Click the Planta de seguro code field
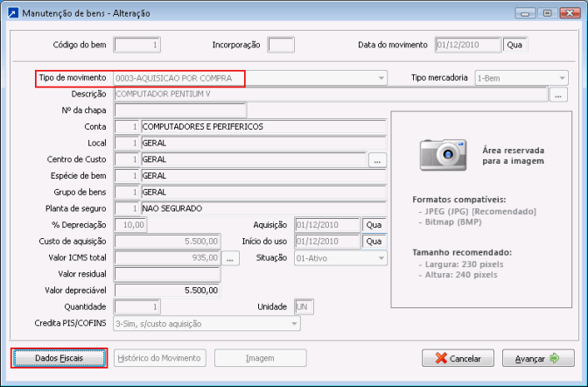 pos(127,208)
